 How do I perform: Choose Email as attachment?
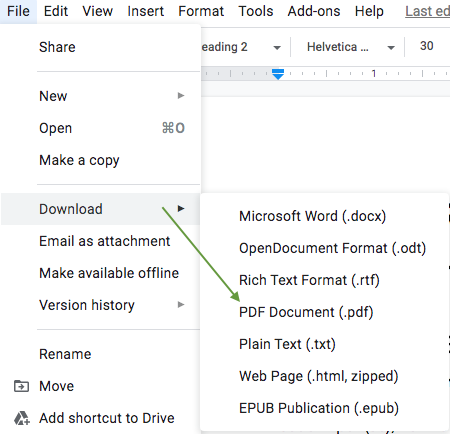[x=101, y=241]
